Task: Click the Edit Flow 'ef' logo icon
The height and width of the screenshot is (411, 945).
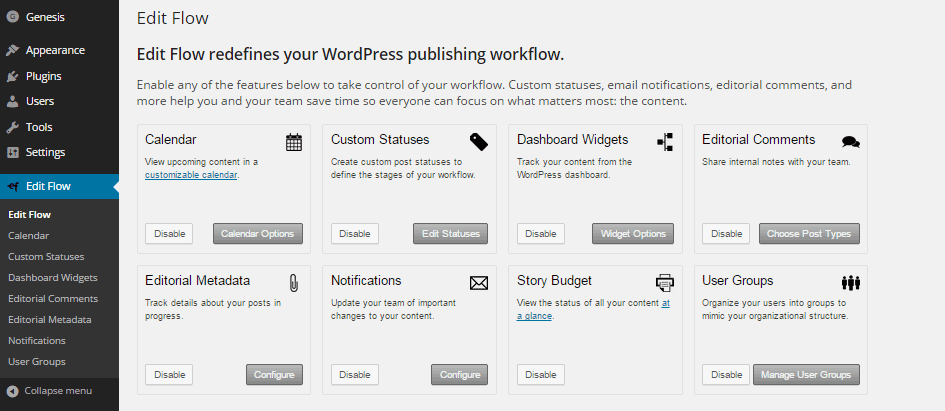Action: [13, 187]
